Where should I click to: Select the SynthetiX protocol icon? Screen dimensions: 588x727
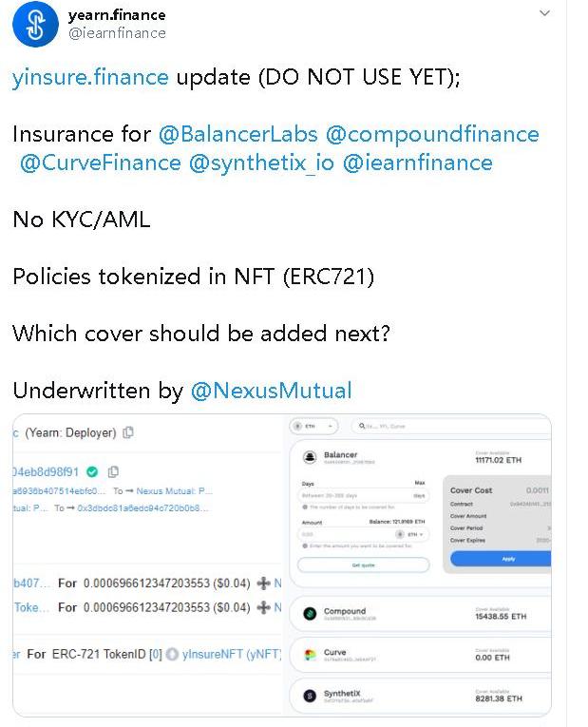[310, 697]
